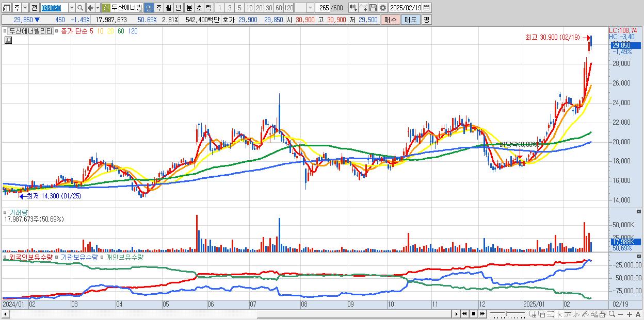Toggle the 거래량 volume indicator marker

point(6,212)
